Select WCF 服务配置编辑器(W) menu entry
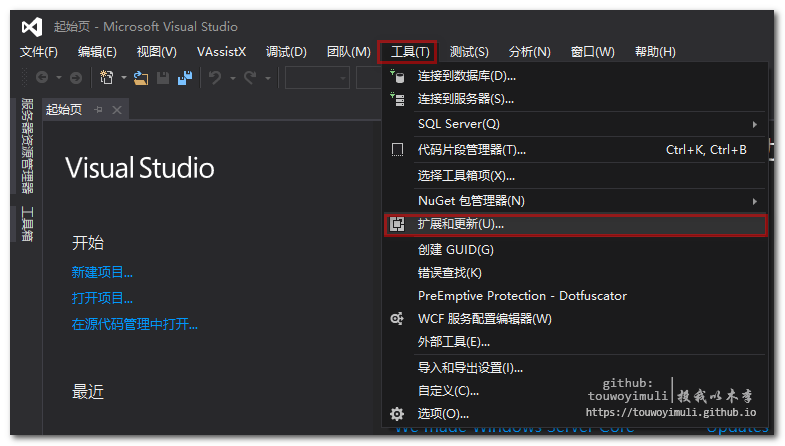Image resolution: width=785 pixels, height=446 pixels. (x=575, y=319)
